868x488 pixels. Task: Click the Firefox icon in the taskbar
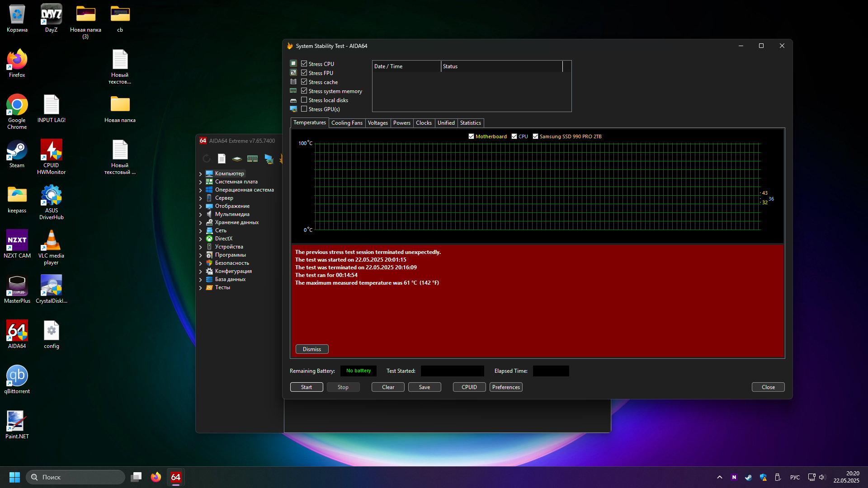click(x=156, y=477)
